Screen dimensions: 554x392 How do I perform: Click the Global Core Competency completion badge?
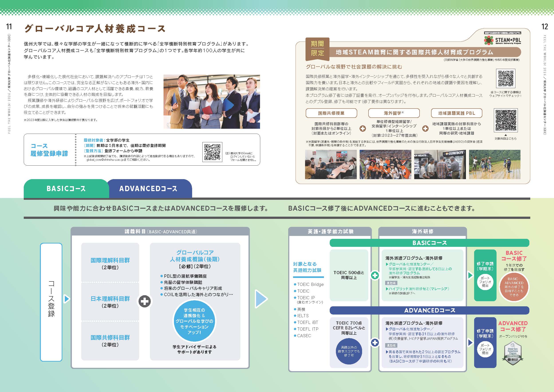pyautogui.click(x=513, y=353)
